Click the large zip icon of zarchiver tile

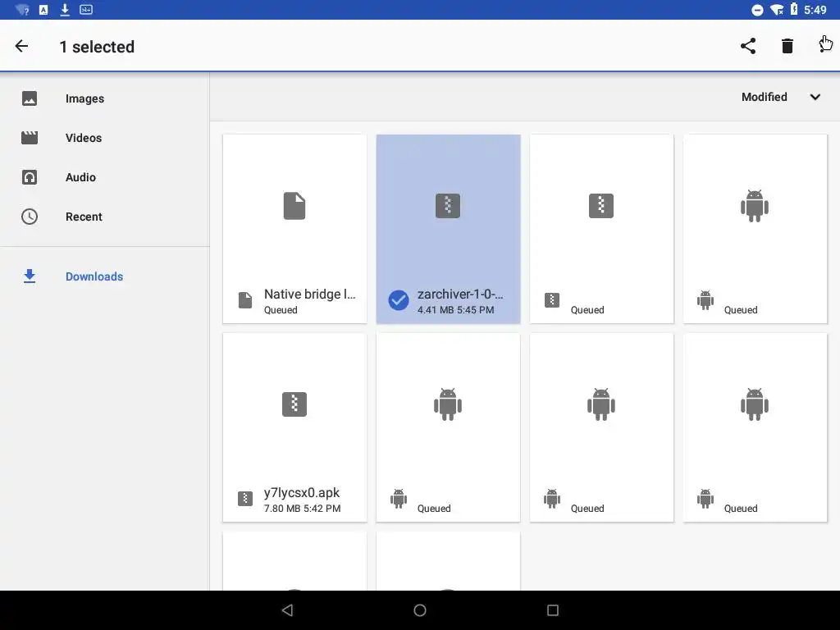tap(448, 206)
